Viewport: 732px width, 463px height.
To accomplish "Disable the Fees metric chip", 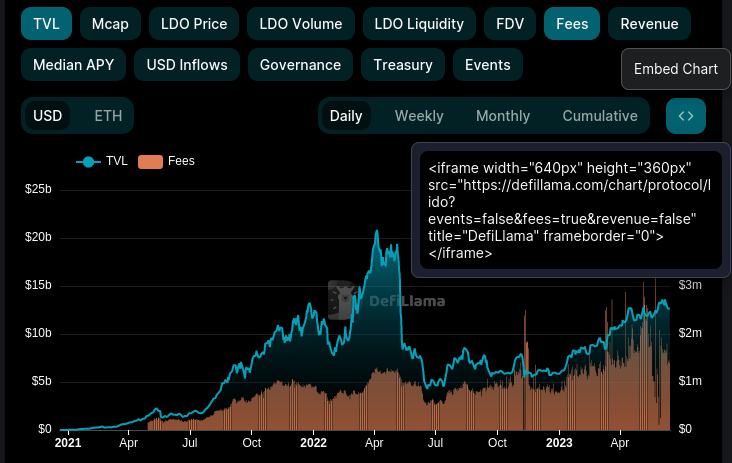I will coord(572,24).
